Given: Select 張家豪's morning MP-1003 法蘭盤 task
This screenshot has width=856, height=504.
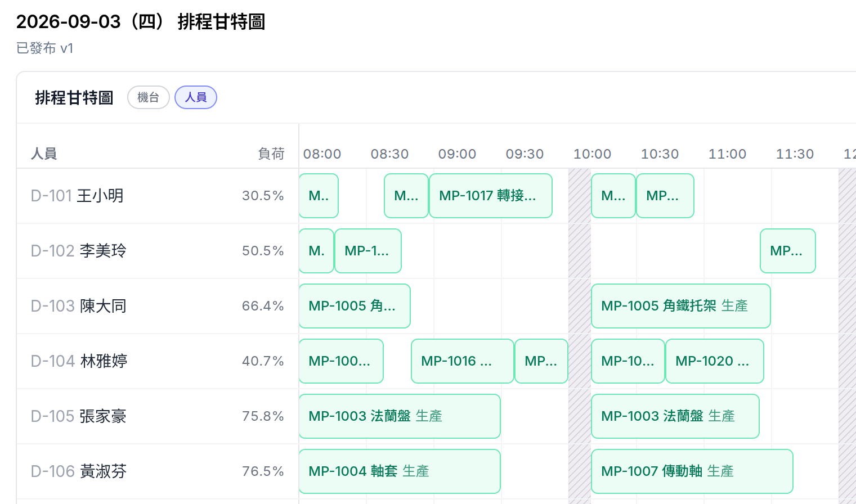Looking at the screenshot, I should pos(400,416).
